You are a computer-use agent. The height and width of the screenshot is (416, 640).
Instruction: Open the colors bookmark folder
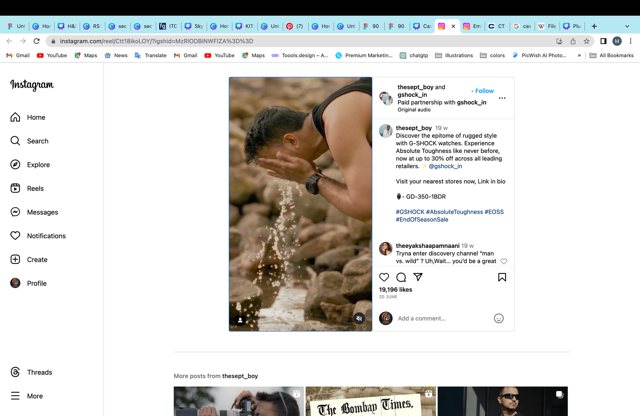coord(493,55)
